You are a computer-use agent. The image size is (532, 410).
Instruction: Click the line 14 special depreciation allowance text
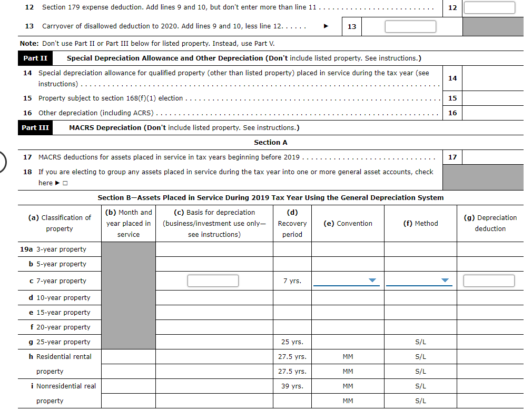(234, 78)
